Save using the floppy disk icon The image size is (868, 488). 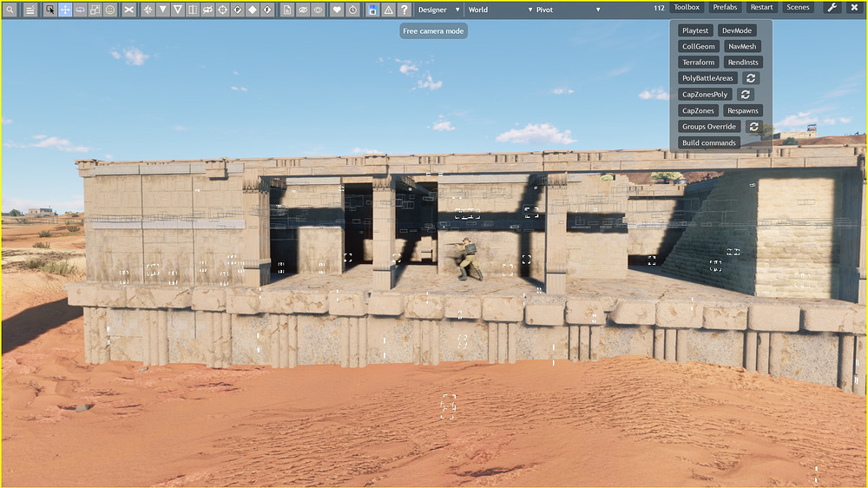coord(372,10)
